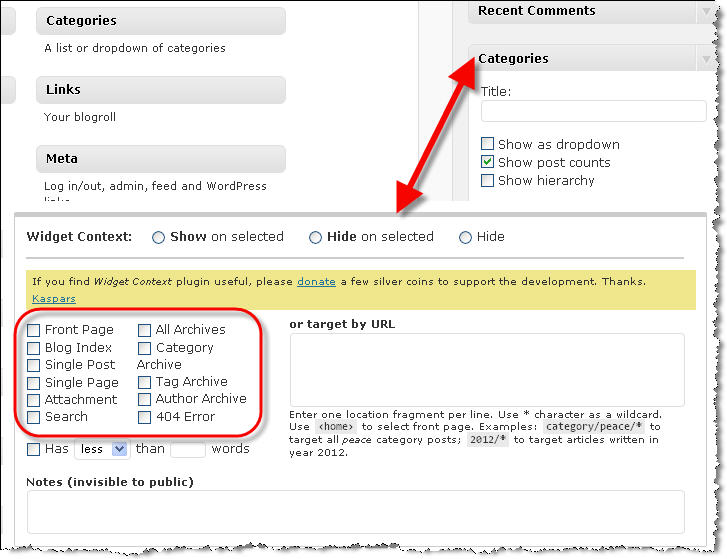This screenshot has height=559, width=727.
Task: Click the 'Notes (invisible to public)' heading
Action: 110,482
